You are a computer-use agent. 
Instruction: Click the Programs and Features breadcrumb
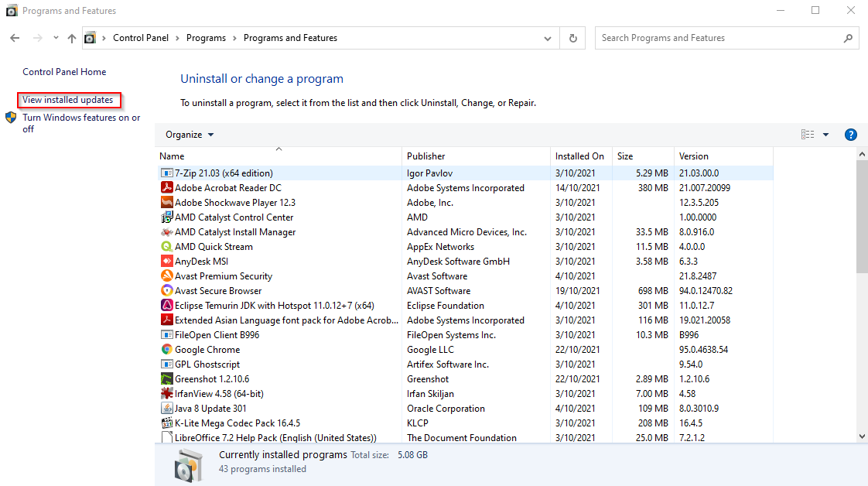pos(290,38)
